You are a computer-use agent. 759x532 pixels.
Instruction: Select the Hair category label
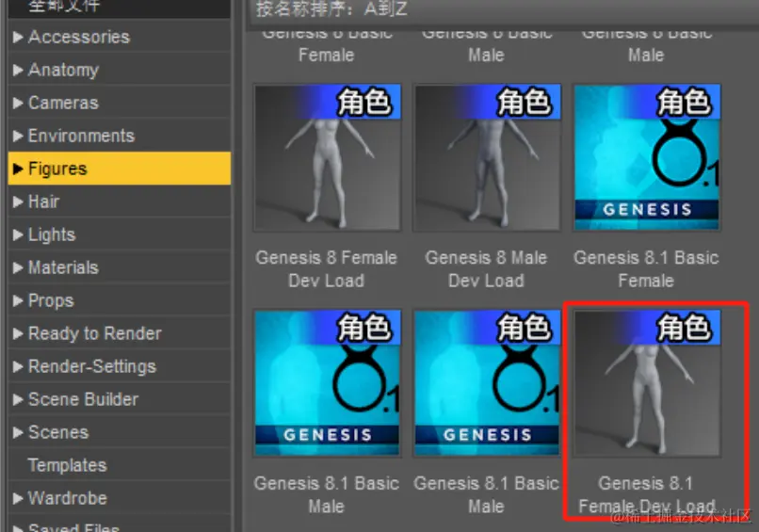pyautogui.click(x=43, y=202)
